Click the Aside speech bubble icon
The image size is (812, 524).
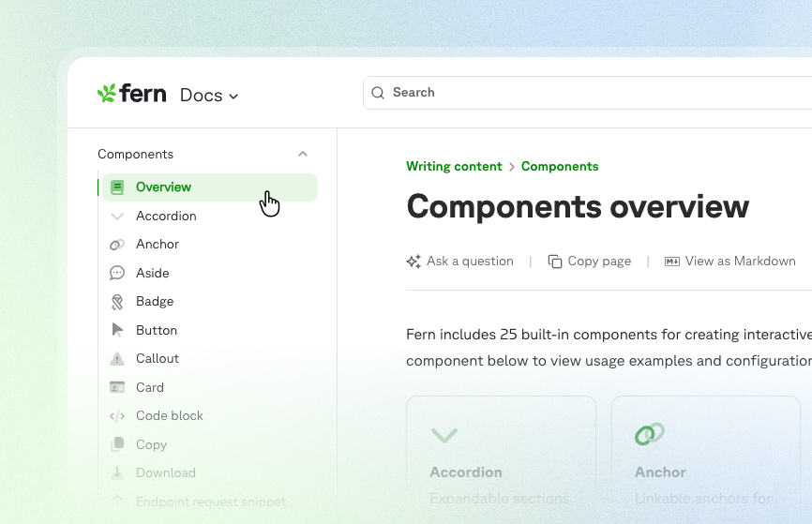pyautogui.click(x=117, y=273)
